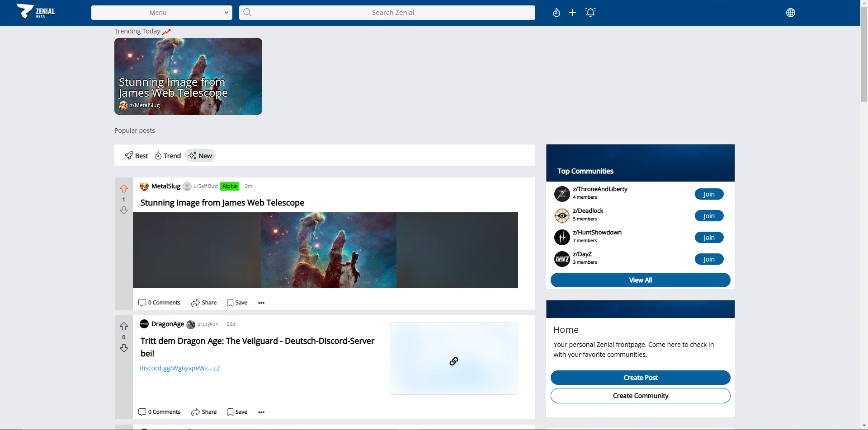Downvote the James Web Telescope post
This screenshot has height=430, width=868.
[124, 210]
